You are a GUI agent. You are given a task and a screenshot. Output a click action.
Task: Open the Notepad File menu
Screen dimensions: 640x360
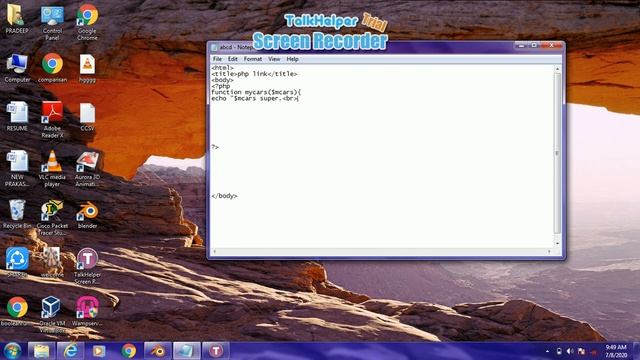tap(217, 59)
